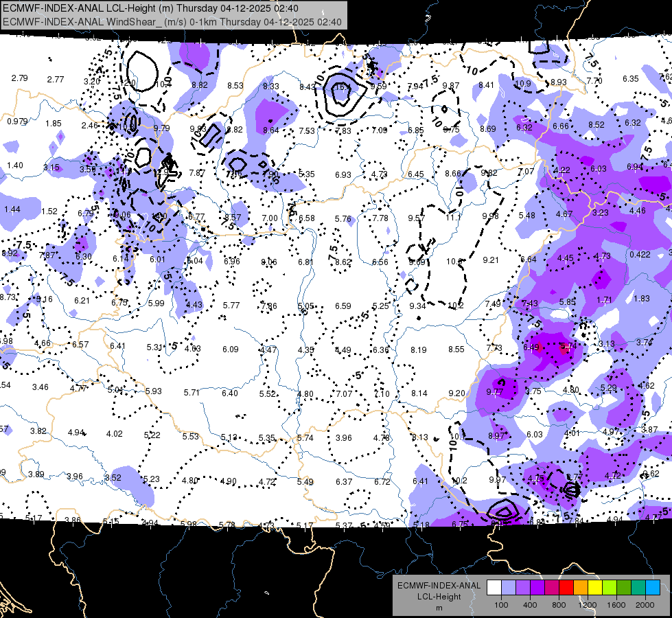Select the yellow legend color swatch

pos(595,588)
